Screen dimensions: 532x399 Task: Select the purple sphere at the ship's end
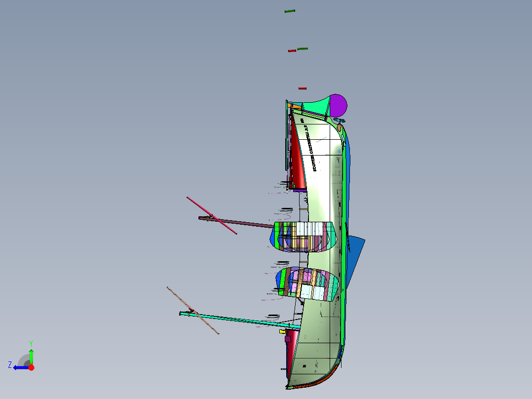pos(338,105)
